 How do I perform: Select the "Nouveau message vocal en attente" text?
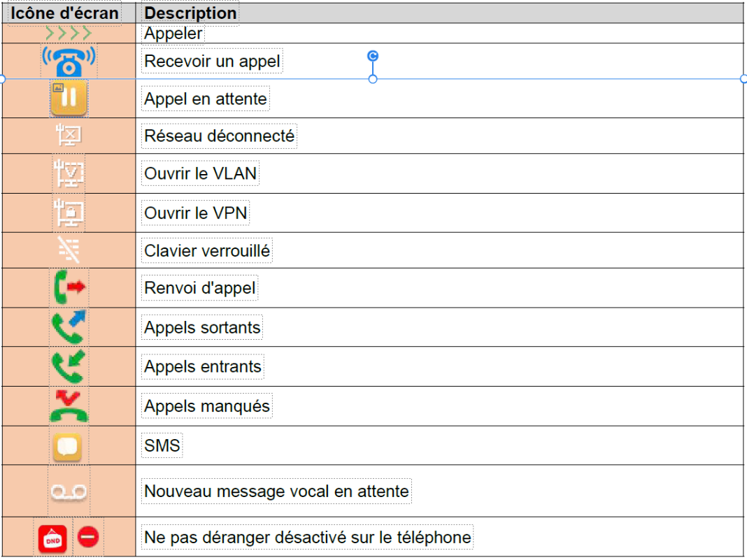tap(276, 491)
